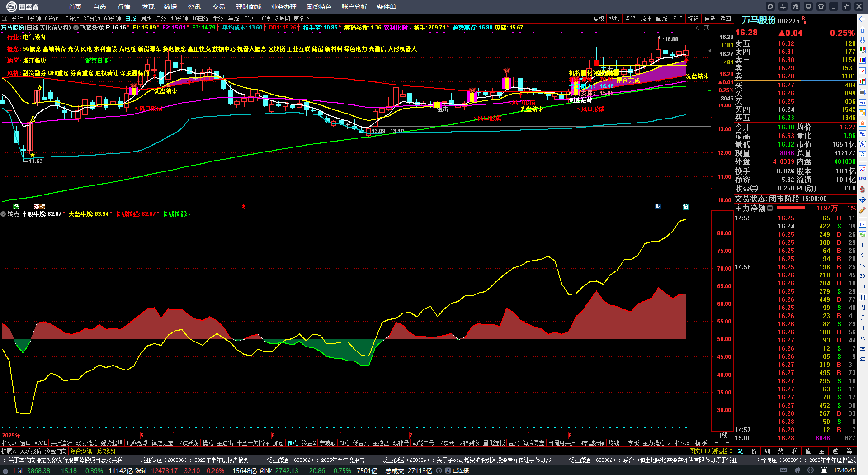Viewport: 868px width, 475px height.
Task: Open the 模板 template menu
Action: (701, 443)
